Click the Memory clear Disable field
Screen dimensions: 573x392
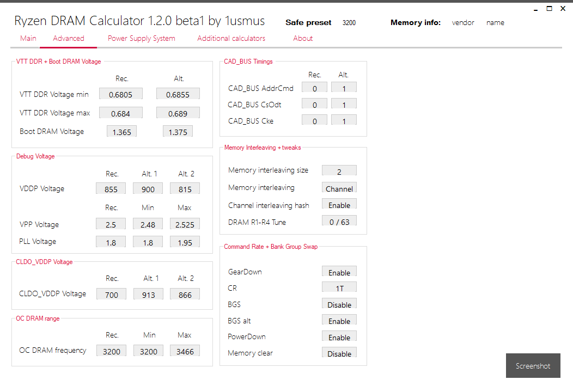[339, 353]
